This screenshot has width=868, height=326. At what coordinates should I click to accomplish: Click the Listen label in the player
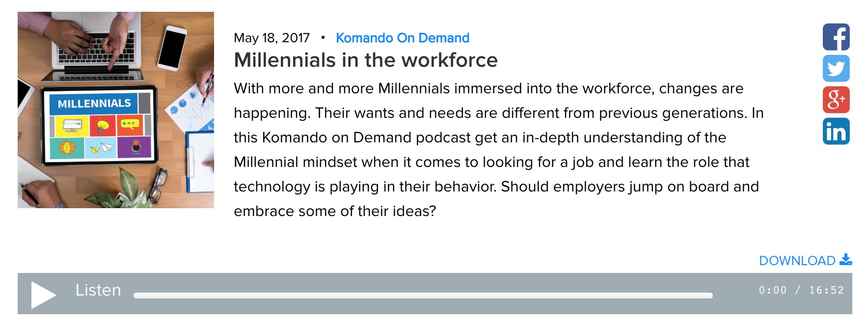(x=98, y=290)
